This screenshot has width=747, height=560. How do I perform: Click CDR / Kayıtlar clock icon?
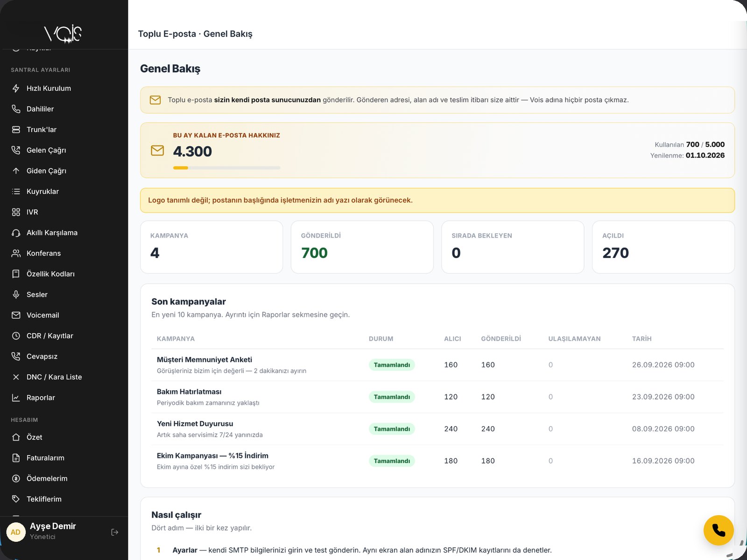16,336
